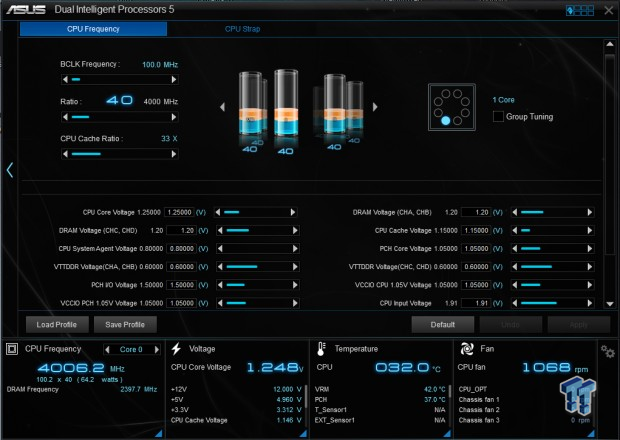Expand the CPU Frequency panel corner triangle
This screenshot has width=620, height=440.
pyautogui.click(x=159, y=434)
